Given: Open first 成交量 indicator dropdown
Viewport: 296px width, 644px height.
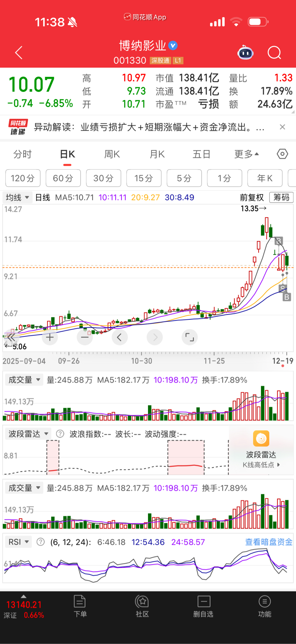Looking at the screenshot, I should coord(24,380).
